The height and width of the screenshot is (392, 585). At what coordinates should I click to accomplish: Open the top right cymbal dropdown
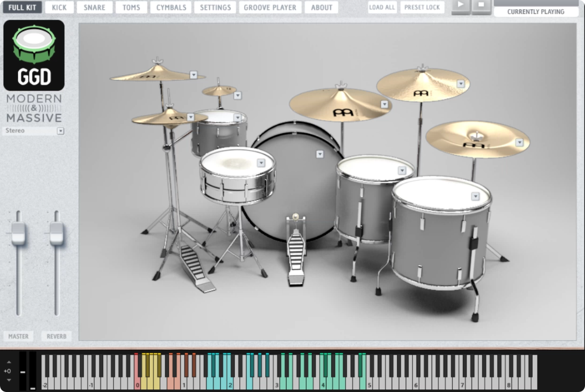point(461,84)
